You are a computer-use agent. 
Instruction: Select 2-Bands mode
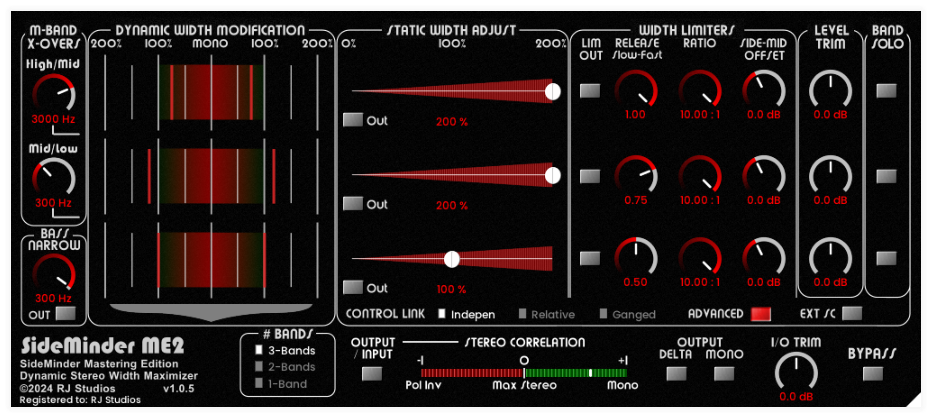(x=260, y=367)
